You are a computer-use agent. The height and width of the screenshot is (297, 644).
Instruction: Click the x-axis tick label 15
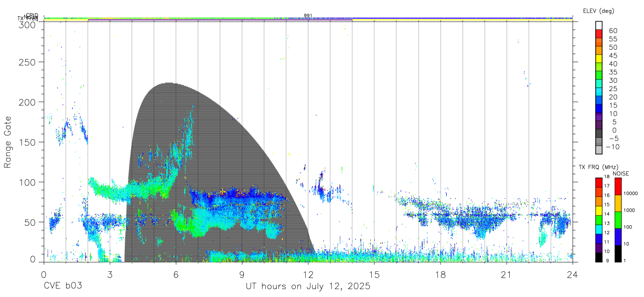pyautogui.click(x=374, y=274)
